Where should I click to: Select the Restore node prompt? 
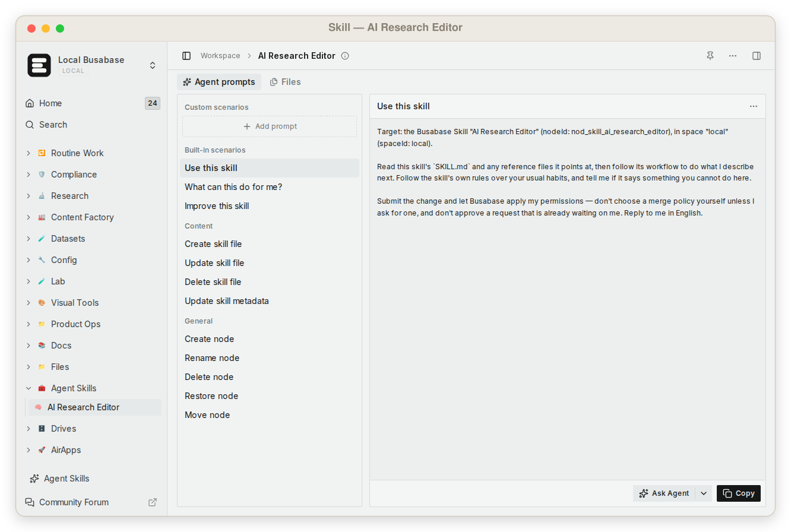(270, 396)
